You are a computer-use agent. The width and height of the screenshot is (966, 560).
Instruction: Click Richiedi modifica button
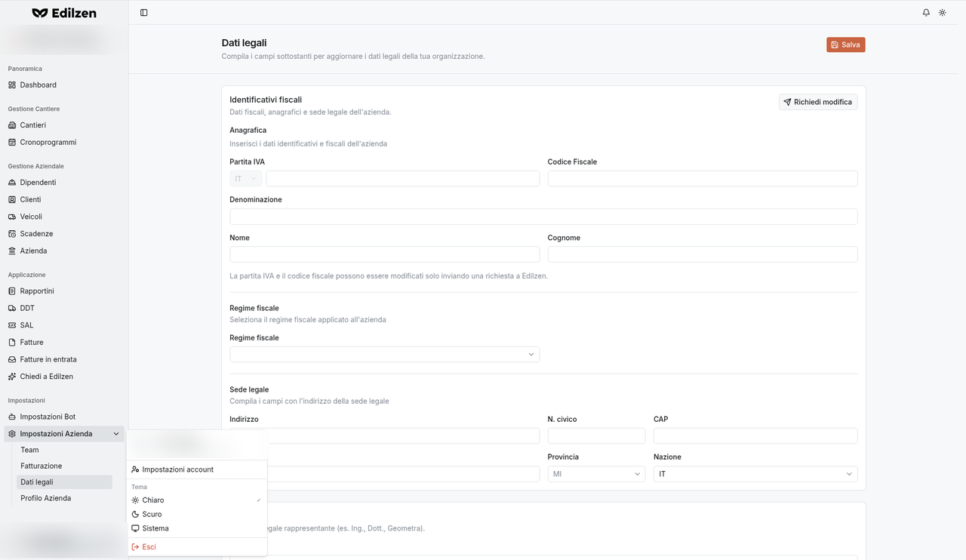pyautogui.click(x=818, y=102)
